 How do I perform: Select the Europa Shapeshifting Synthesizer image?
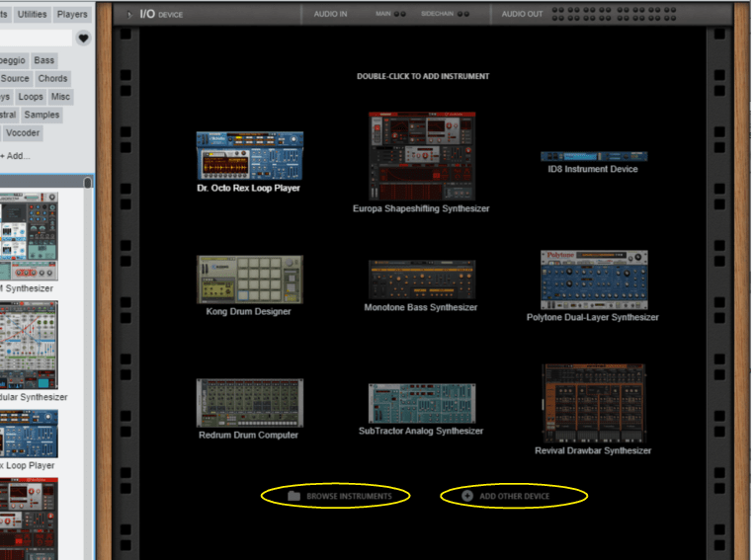point(422,156)
